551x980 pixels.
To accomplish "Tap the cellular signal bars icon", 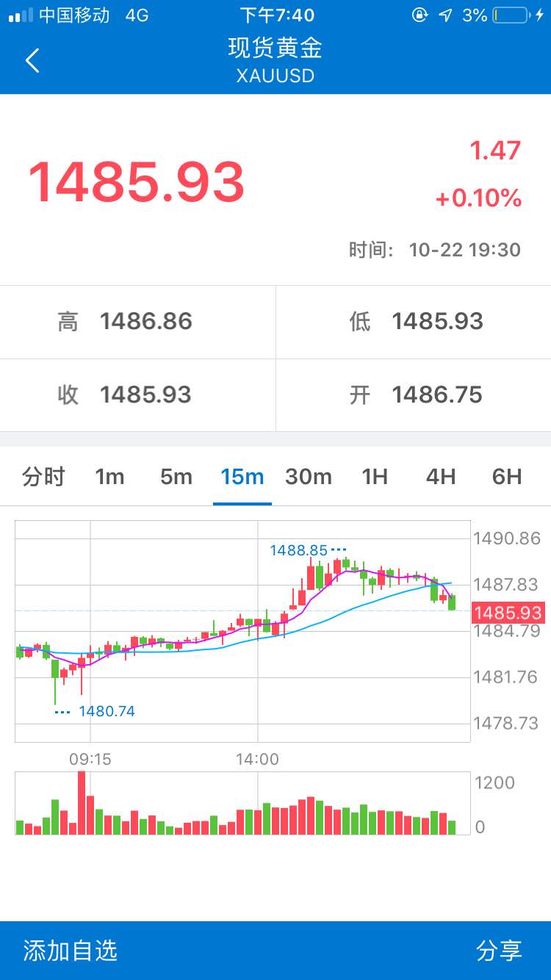I will coord(21,15).
